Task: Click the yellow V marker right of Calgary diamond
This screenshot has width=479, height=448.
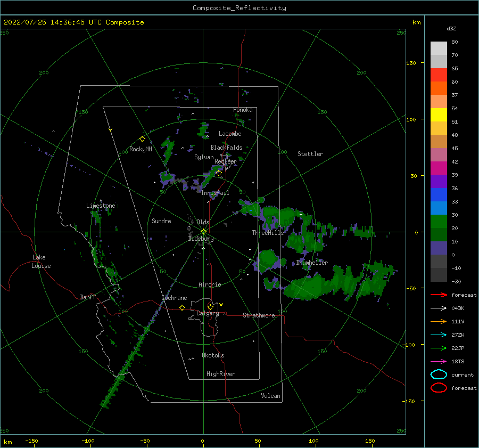Action: [x=221, y=305]
